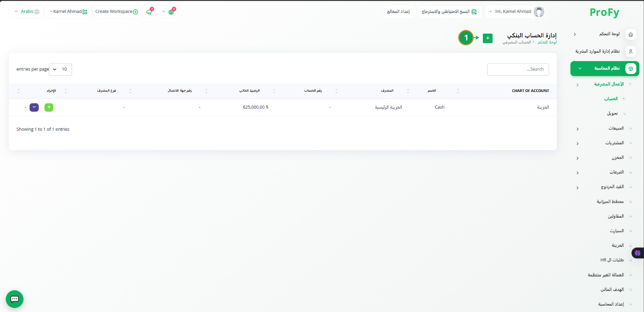Open the Arabic language dropdown
The width and height of the screenshot is (644, 312).
coord(27,11)
